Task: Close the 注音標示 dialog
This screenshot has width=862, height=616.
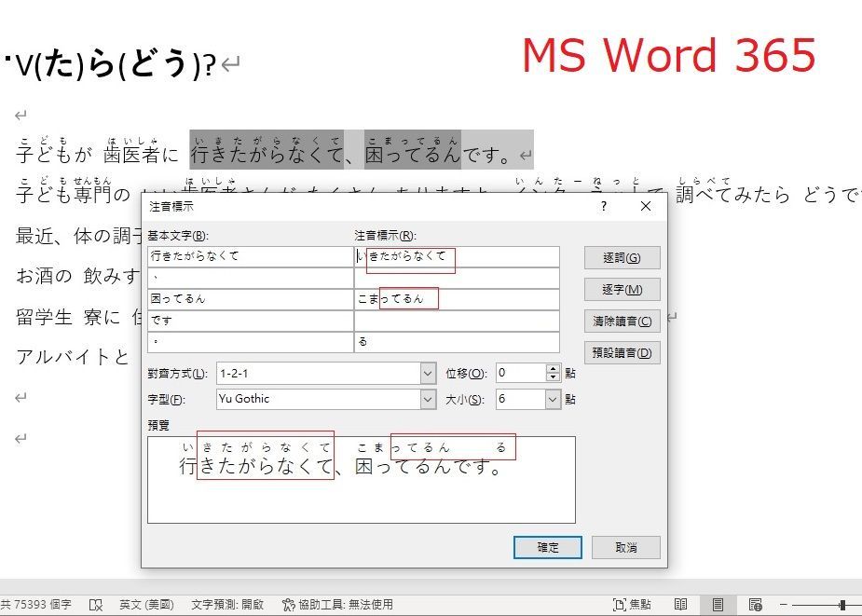Action: [646, 206]
